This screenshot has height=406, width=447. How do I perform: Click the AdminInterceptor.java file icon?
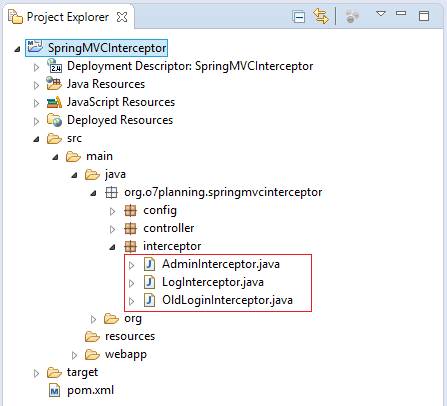[149, 264]
